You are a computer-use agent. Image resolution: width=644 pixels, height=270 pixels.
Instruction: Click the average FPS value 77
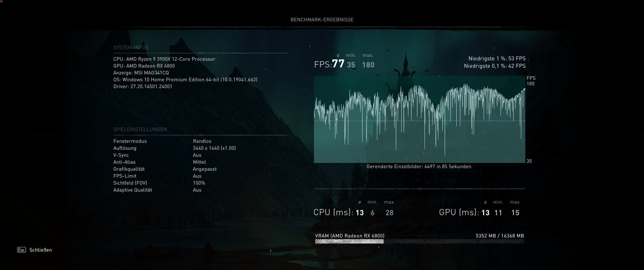[338, 64]
